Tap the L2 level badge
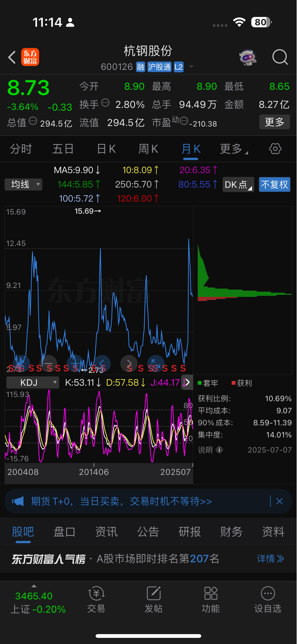 click(x=178, y=67)
